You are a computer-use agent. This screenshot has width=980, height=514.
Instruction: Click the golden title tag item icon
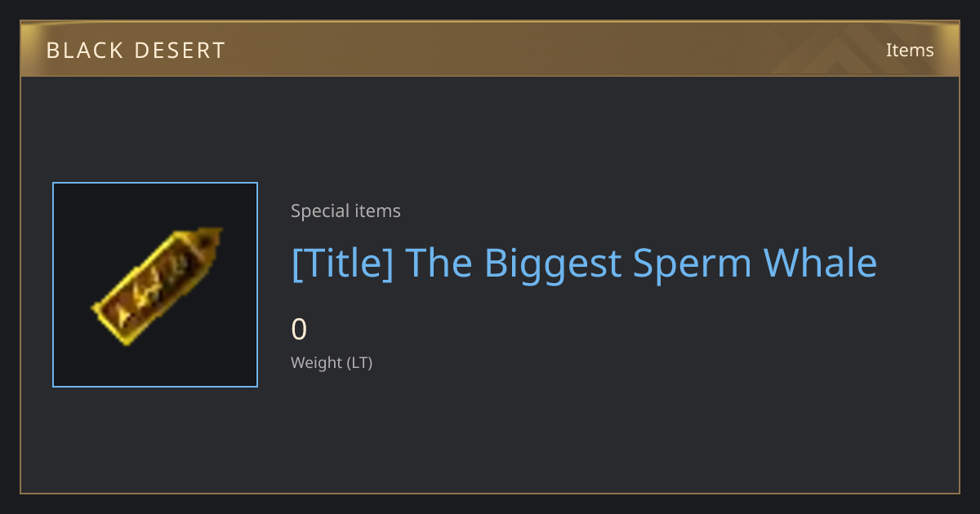(x=156, y=286)
